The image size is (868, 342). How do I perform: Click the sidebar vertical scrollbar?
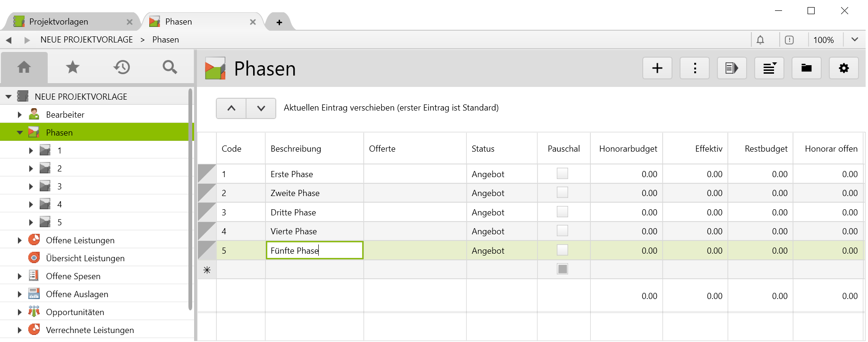coord(190,198)
